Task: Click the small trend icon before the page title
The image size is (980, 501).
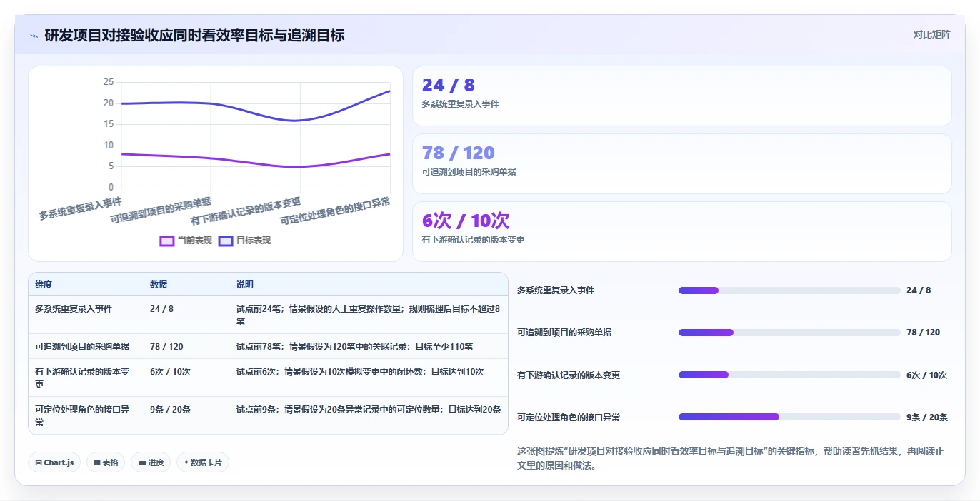Action: 34,35
